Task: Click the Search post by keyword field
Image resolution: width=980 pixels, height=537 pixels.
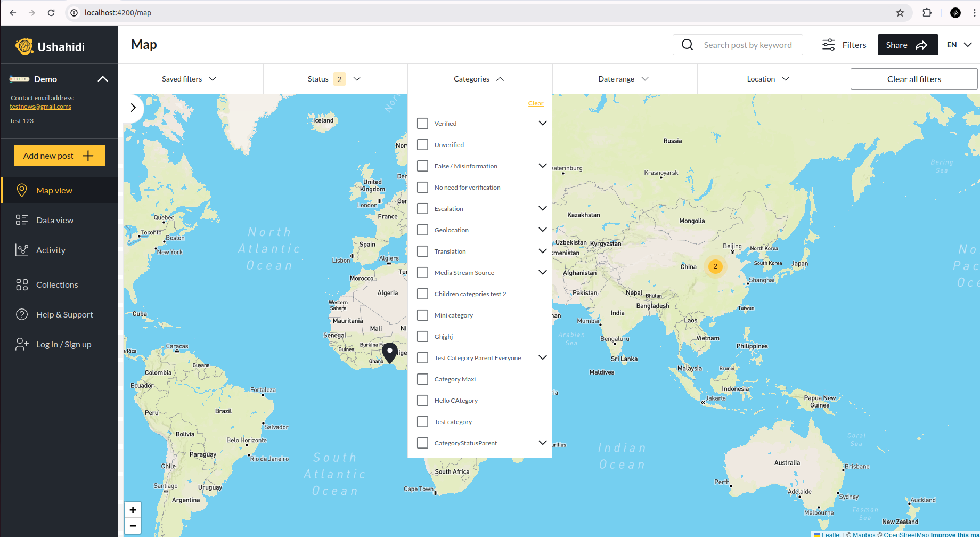Action: [738, 45]
